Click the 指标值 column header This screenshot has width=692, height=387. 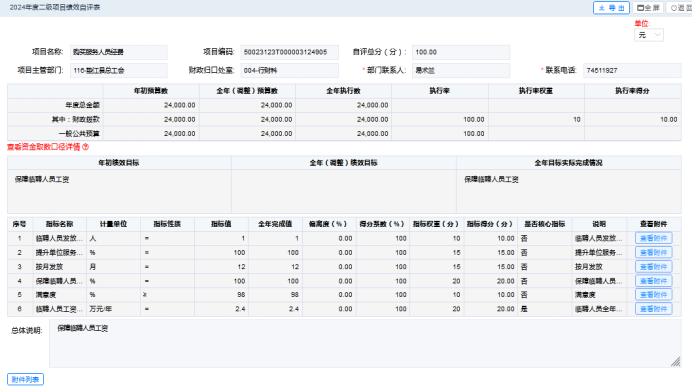[221, 224]
